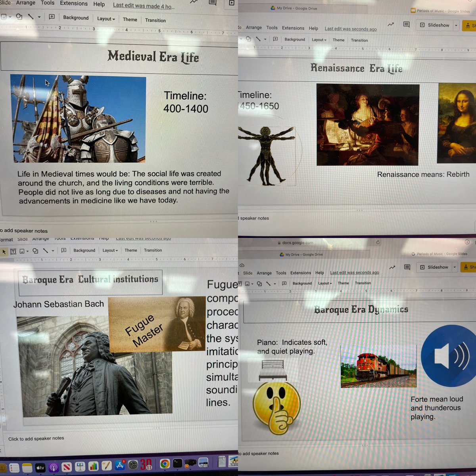
Task: Choose the Medieval Era Life title text box
Action: (153, 57)
